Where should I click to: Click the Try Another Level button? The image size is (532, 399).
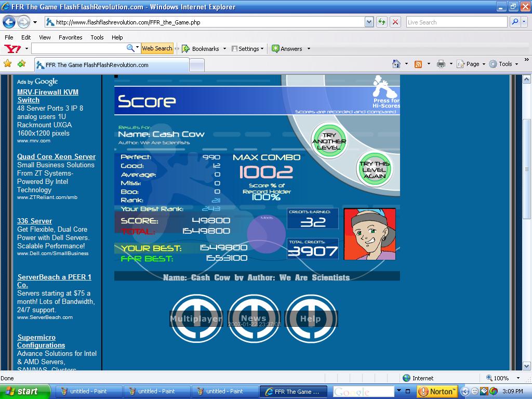coord(329,141)
